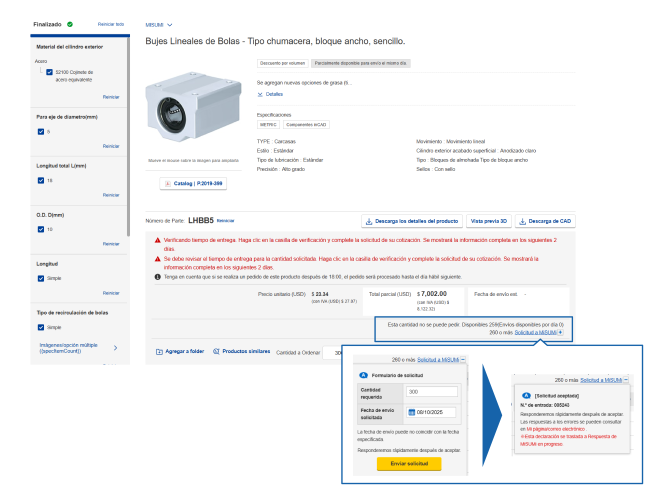
Task: Click the PDF icon on Catalog button
Action: pos(167,183)
